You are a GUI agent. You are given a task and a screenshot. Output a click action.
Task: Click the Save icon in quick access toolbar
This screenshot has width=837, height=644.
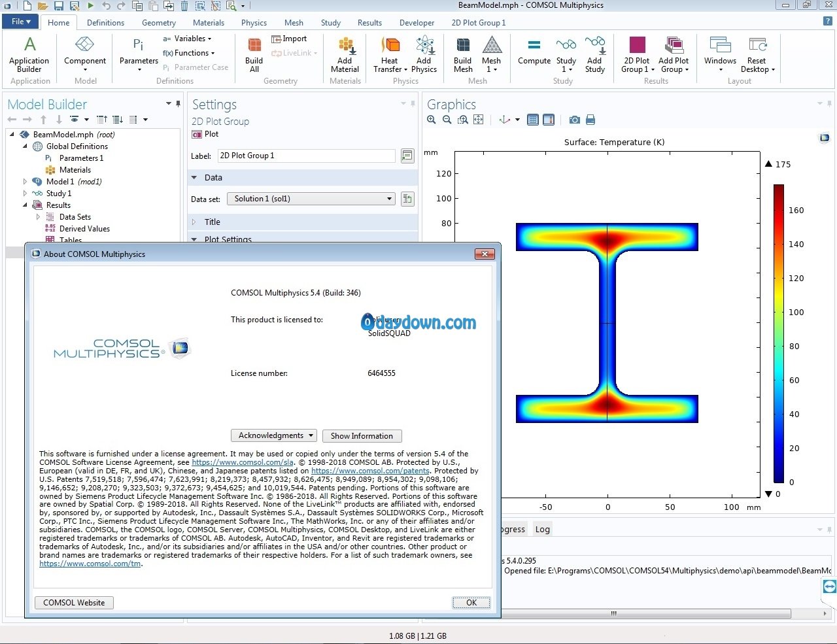click(59, 6)
